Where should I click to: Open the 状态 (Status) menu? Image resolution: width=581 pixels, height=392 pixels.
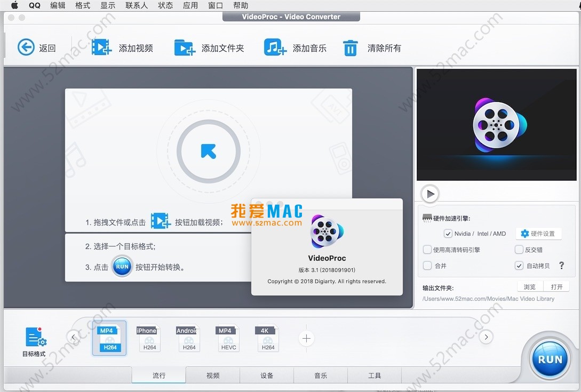pos(165,5)
